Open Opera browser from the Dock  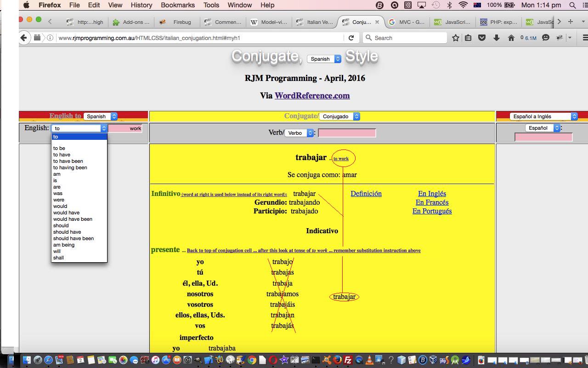273,360
